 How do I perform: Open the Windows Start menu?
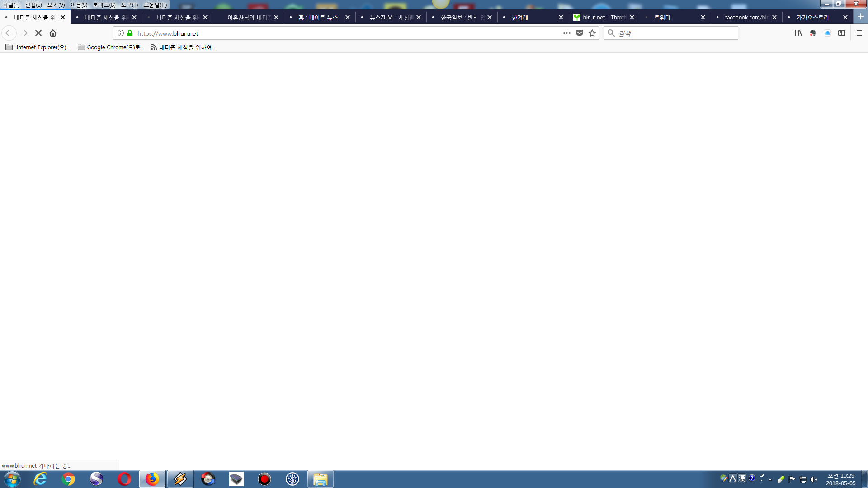pos(12,479)
